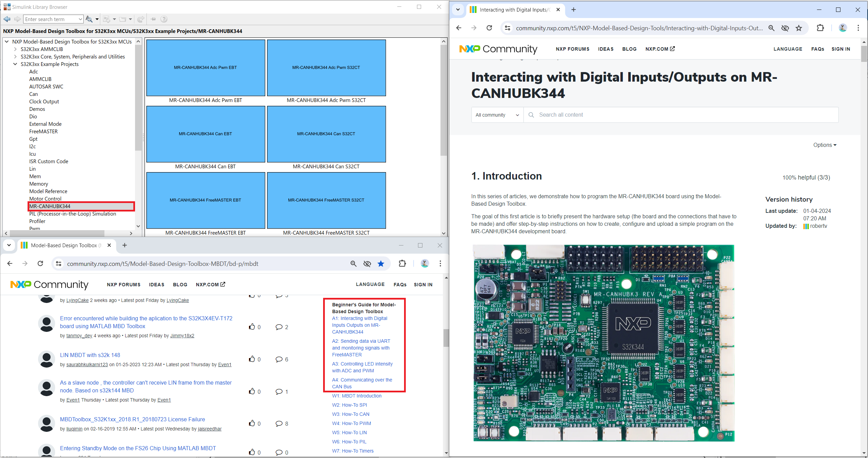The image size is (868, 458).
Task: Open the All community dropdown
Action: (497, 115)
